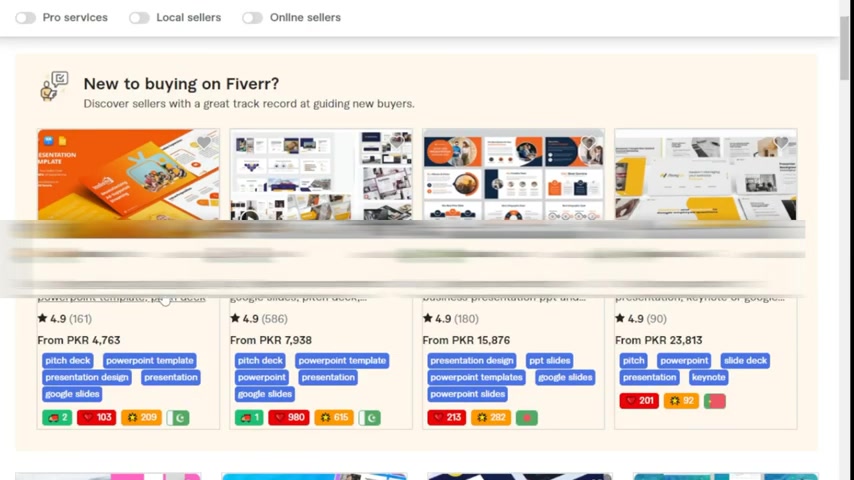This screenshot has height=480, width=854.
Task: Heart the fourth gig thumbnail
Action: coord(782,142)
